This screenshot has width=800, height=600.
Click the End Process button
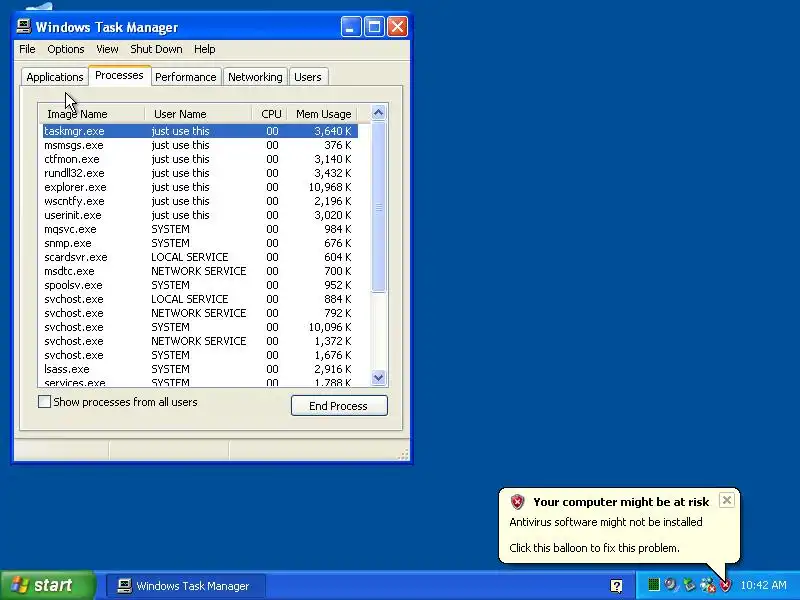pyautogui.click(x=339, y=406)
